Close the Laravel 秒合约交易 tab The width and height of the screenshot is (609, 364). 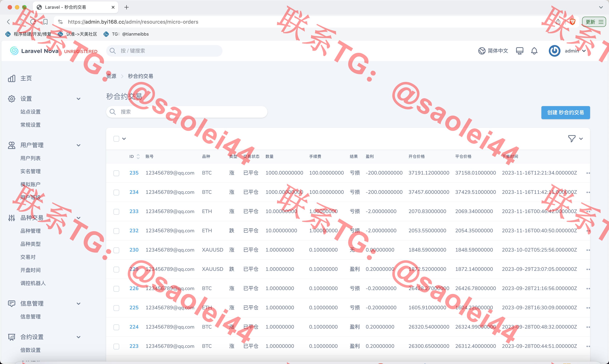click(113, 7)
